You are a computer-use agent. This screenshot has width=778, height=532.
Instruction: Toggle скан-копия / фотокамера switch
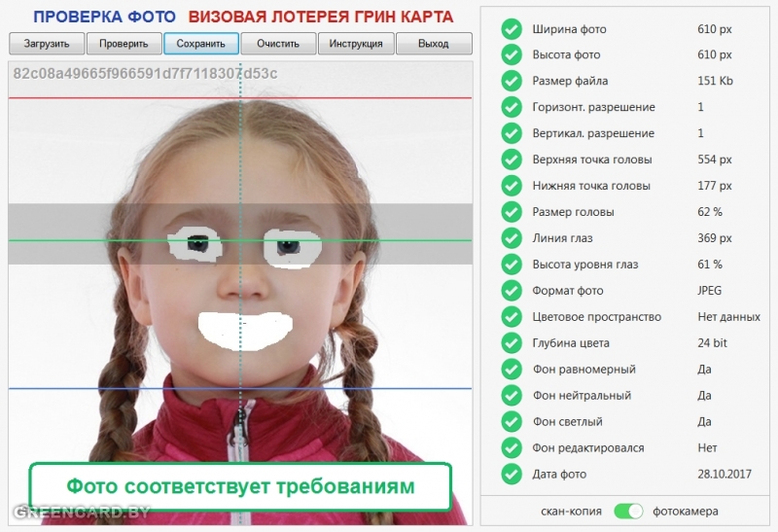click(628, 512)
